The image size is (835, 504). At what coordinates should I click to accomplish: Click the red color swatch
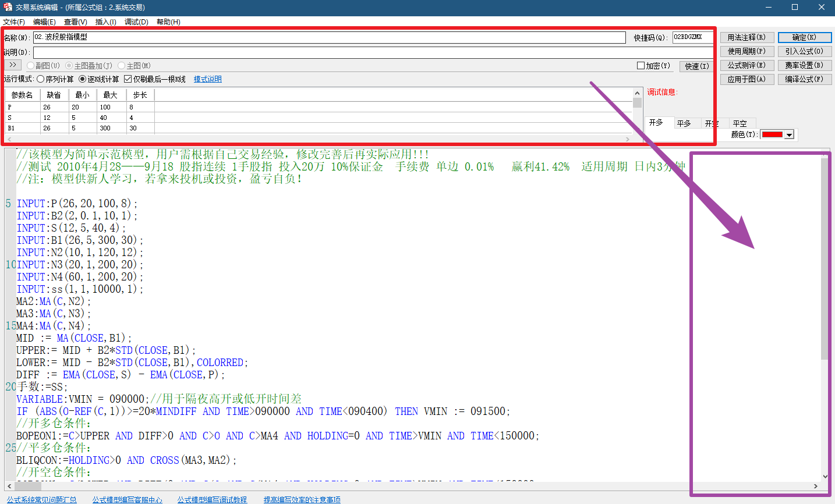[x=772, y=134]
